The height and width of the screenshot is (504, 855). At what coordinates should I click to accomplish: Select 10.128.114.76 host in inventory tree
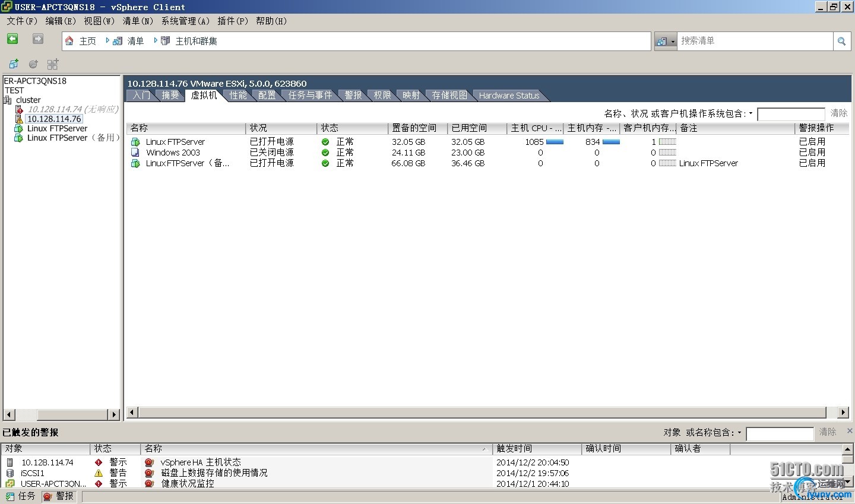(x=55, y=119)
